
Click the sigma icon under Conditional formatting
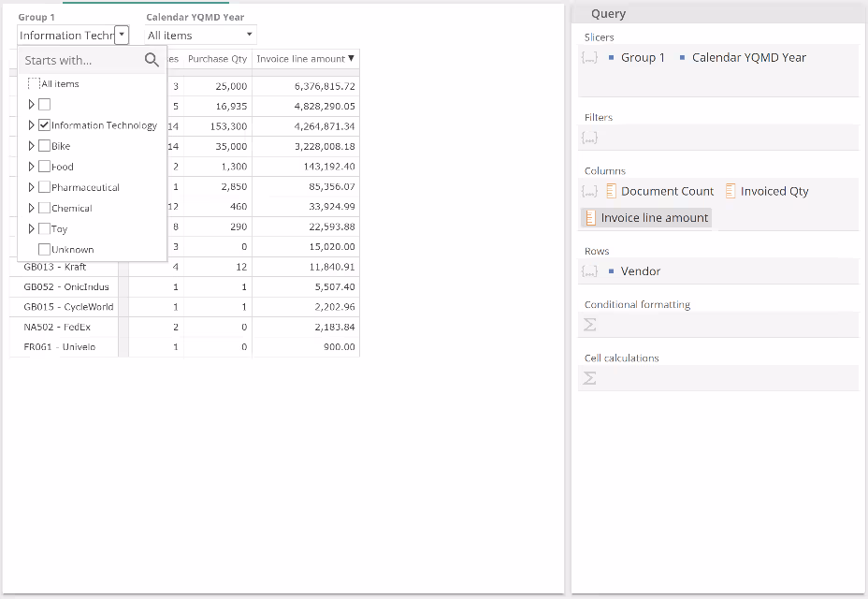pyautogui.click(x=590, y=325)
